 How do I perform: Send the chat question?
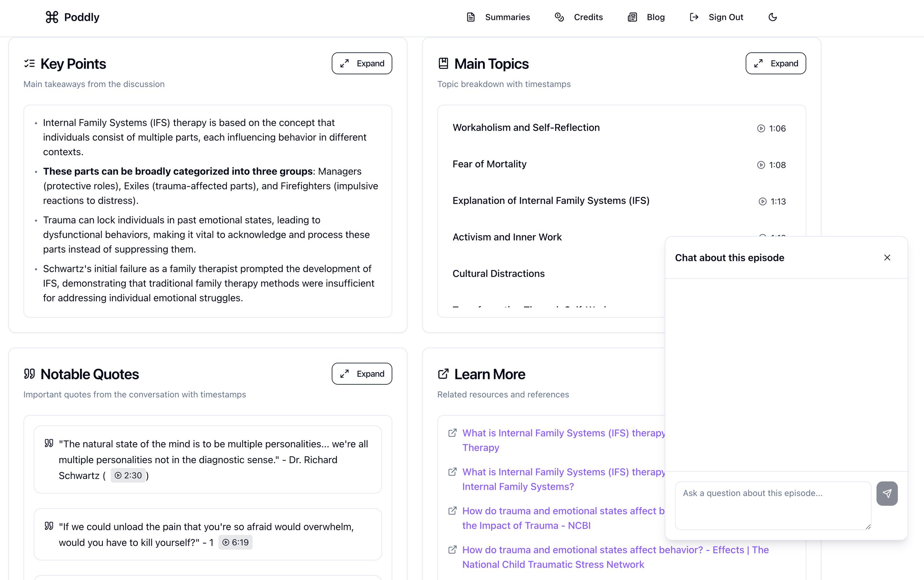pyautogui.click(x=887, y=493)
